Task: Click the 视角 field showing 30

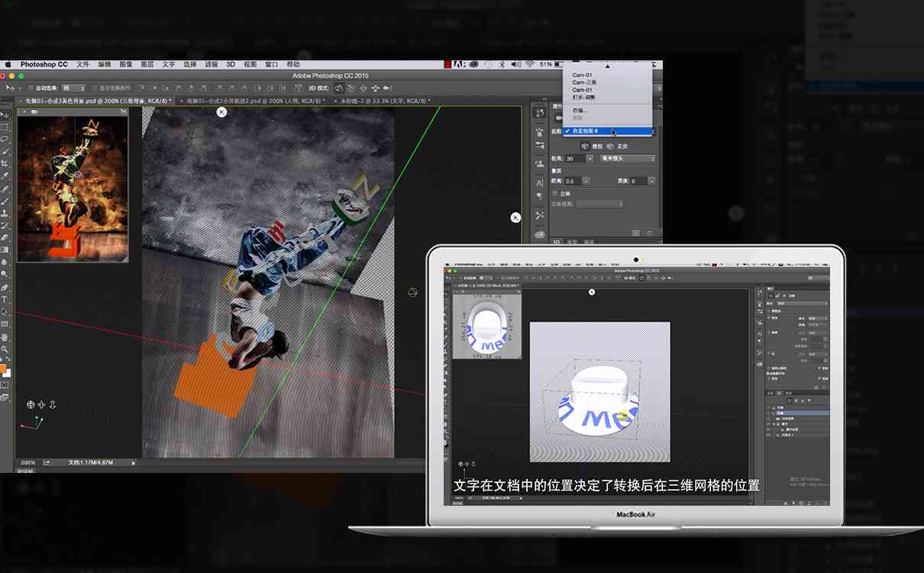Action: coord(575,158)
